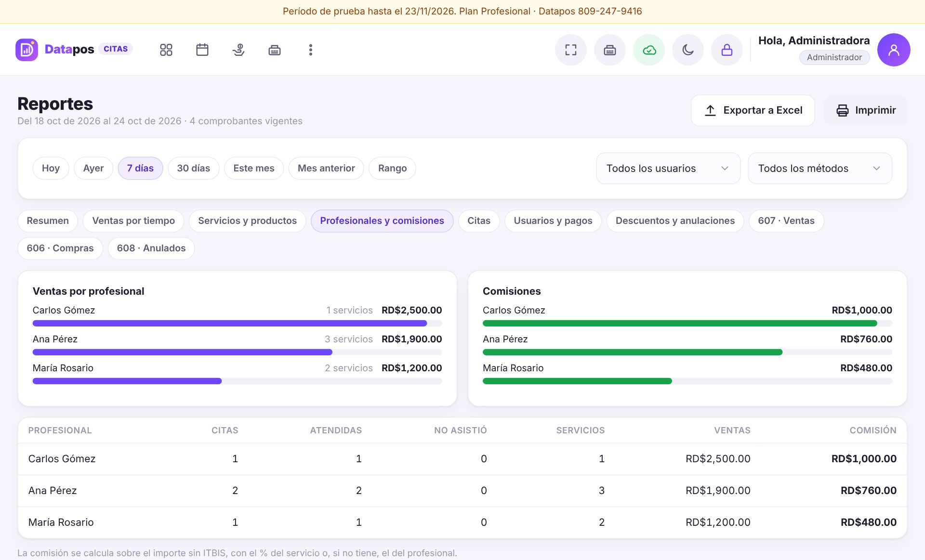Open the three-dot more menu
The image size is (925, 560).
pyautogui.click(x=311, y=50)
